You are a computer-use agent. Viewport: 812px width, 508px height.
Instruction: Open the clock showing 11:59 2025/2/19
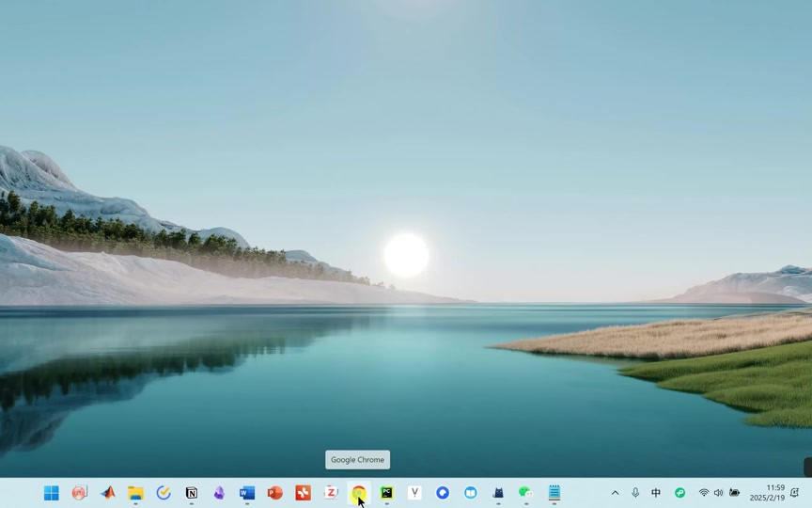[x=768, y=493]
